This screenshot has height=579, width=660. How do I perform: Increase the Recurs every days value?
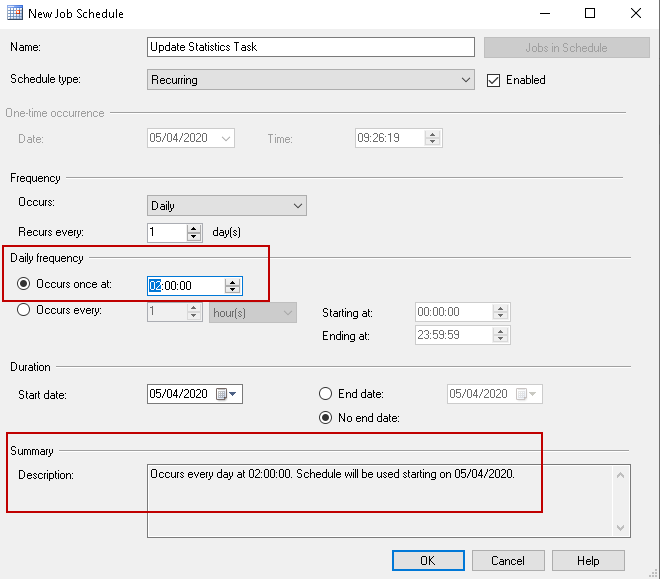(194, 228)
